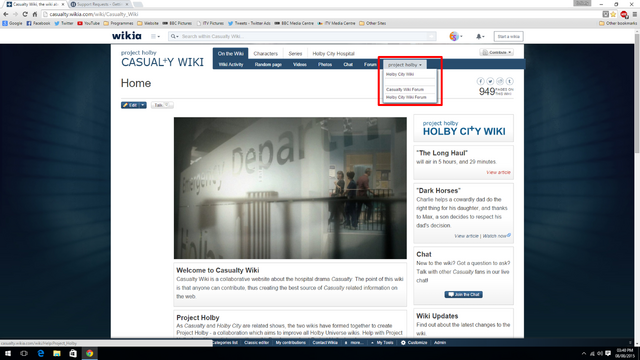Collapse the project holby dropdown menu
The image size is (640, 360).
click(404, 64)
